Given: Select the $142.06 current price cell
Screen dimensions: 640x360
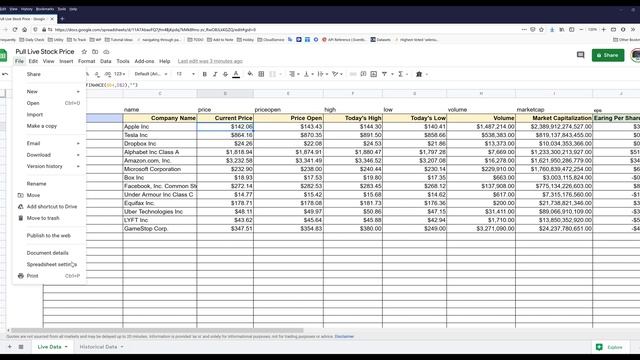Looking at the screenshot, I should pos(225,127).
